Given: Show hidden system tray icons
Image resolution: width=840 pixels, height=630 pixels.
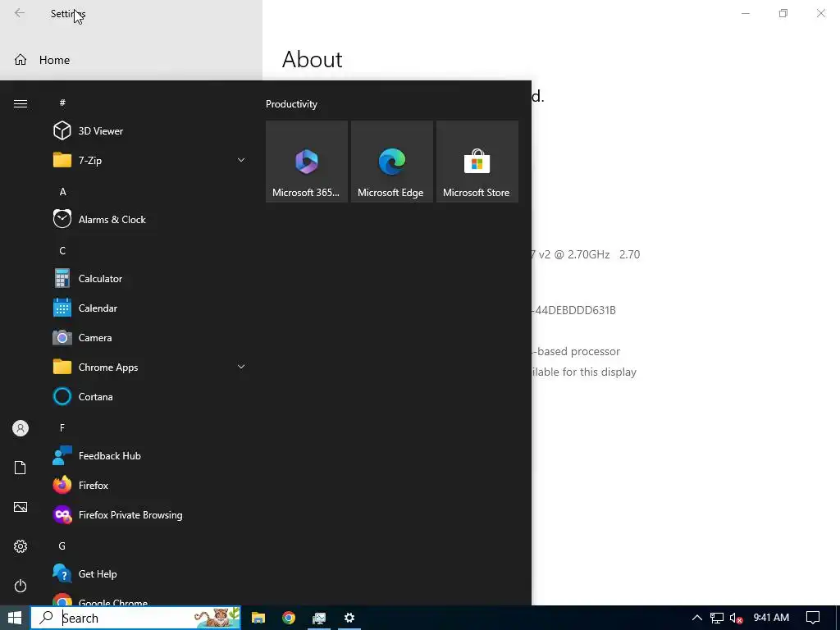Looking at the screenshot, I should (x=697, y=618).
